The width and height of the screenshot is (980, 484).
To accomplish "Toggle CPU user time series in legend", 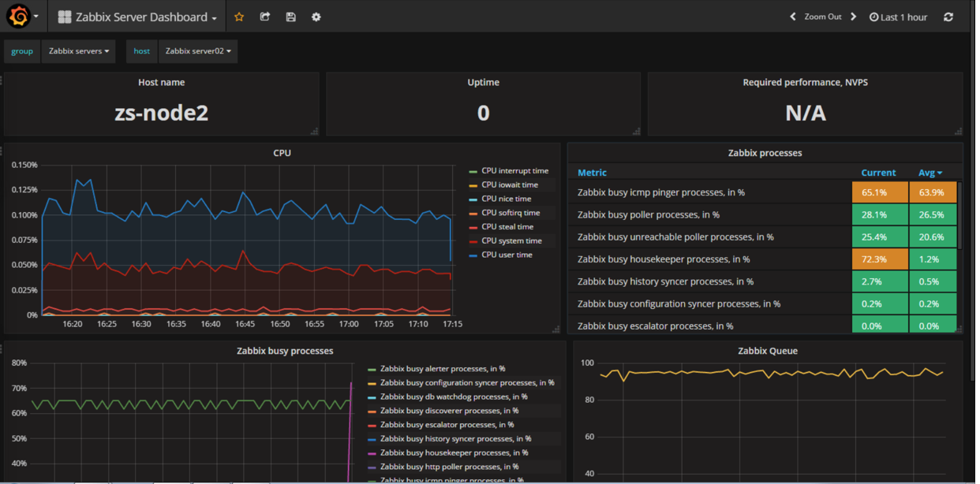I will coord(507,255).
